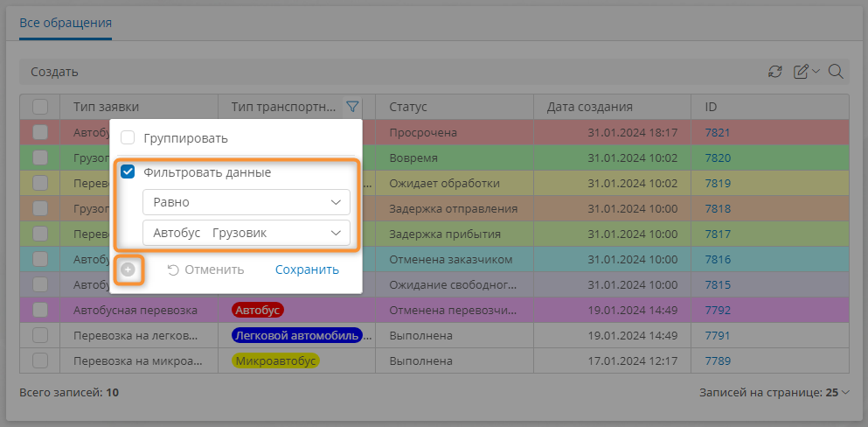
Task: Expand the edit icon dropdown chevron
Action: [816, 72]
